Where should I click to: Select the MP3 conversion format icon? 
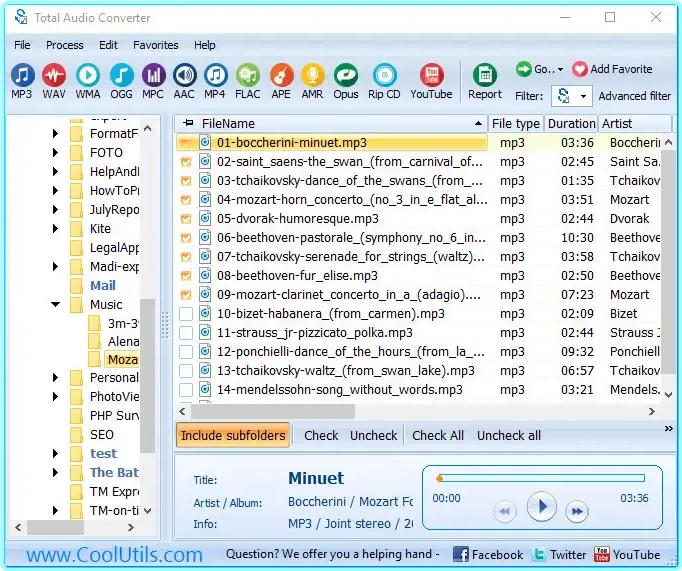click(x=22, y=75)
